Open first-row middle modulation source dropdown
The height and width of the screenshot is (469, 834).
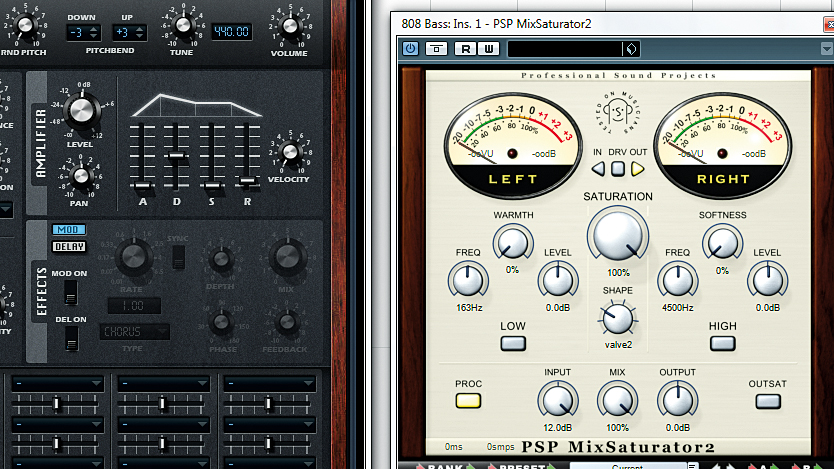[163, 383]
